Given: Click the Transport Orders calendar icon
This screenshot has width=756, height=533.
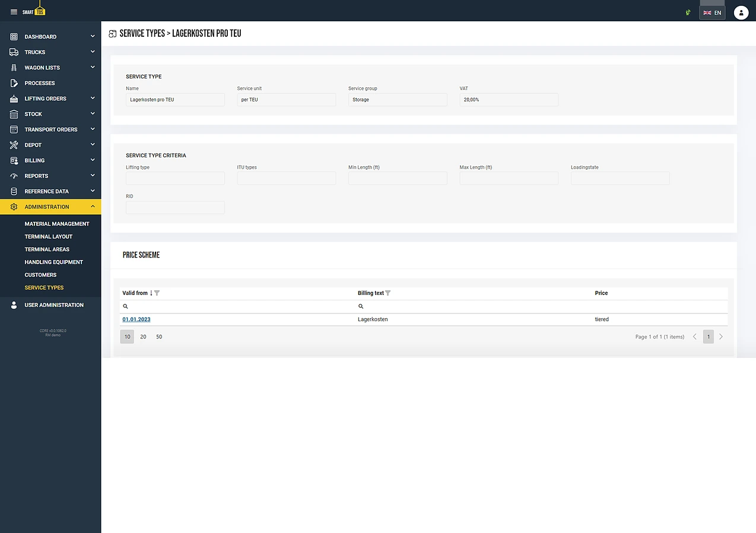Looking at the screenshot, I should coord(14,129).
